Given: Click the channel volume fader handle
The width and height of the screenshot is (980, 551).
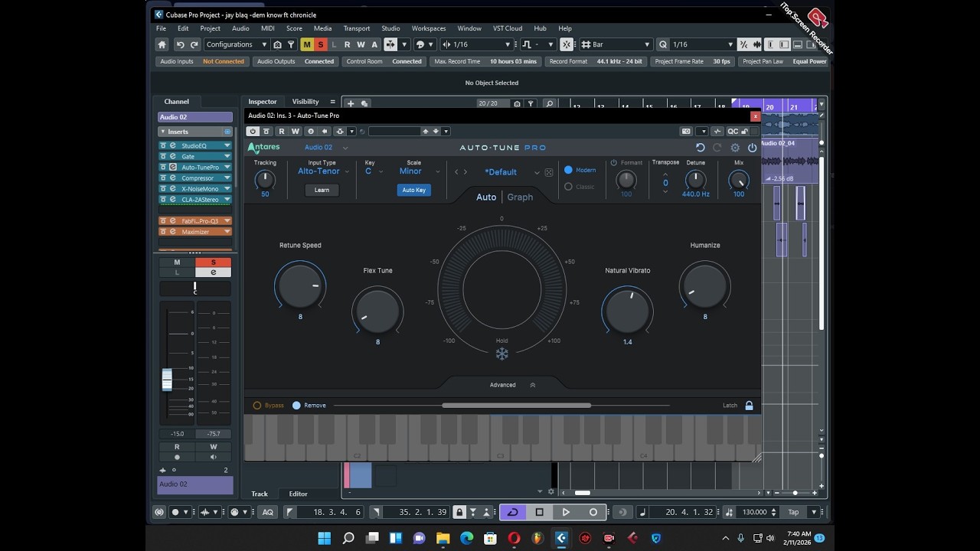Looking at the screenshot, I should (x=167, y=380).
